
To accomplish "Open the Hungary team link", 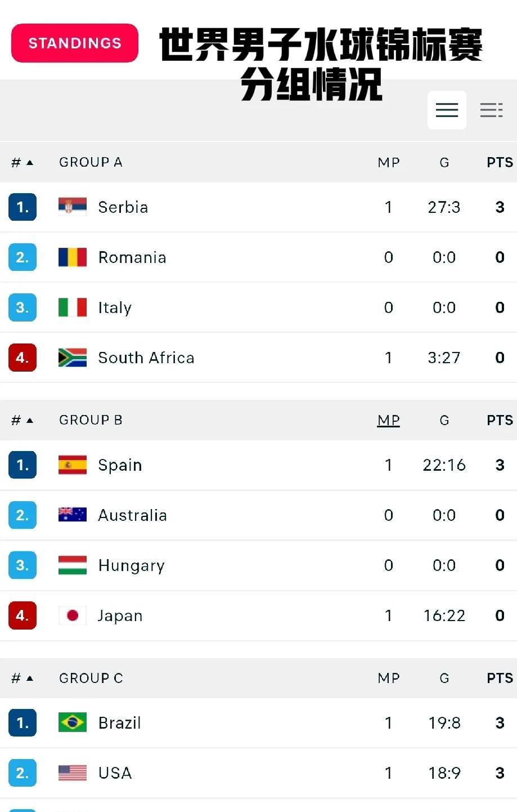I will [131, 565].
